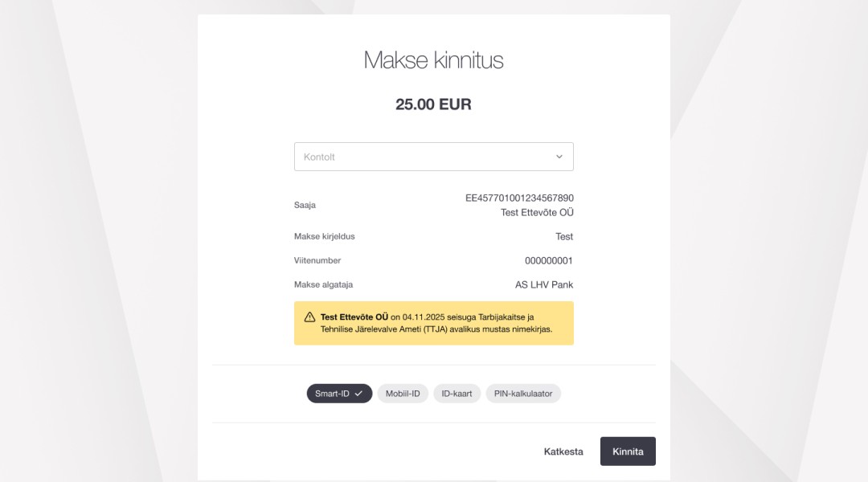Click recipient name Test Ettevõte OÜ under IBAN
The height and width of the screenshot is (482, 868).
coord(537,212)
